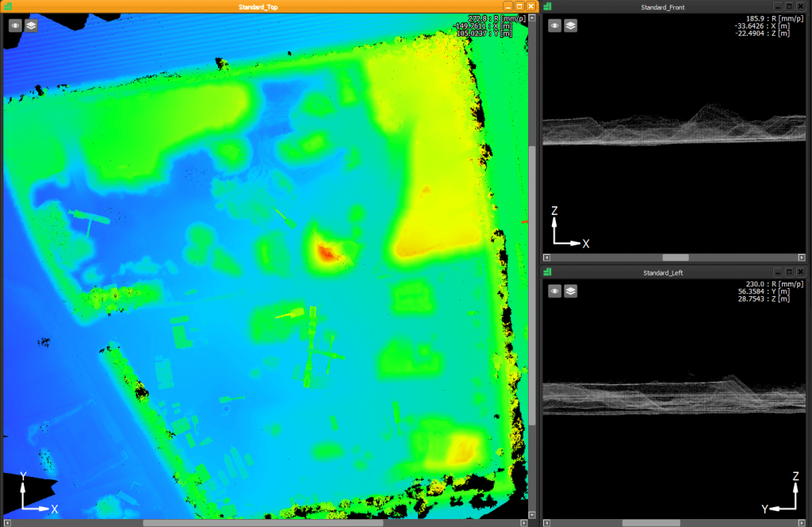The image size is (812, 527).
Task: Pick the red peak point in elevation map
Action: (x=326, y=252)
